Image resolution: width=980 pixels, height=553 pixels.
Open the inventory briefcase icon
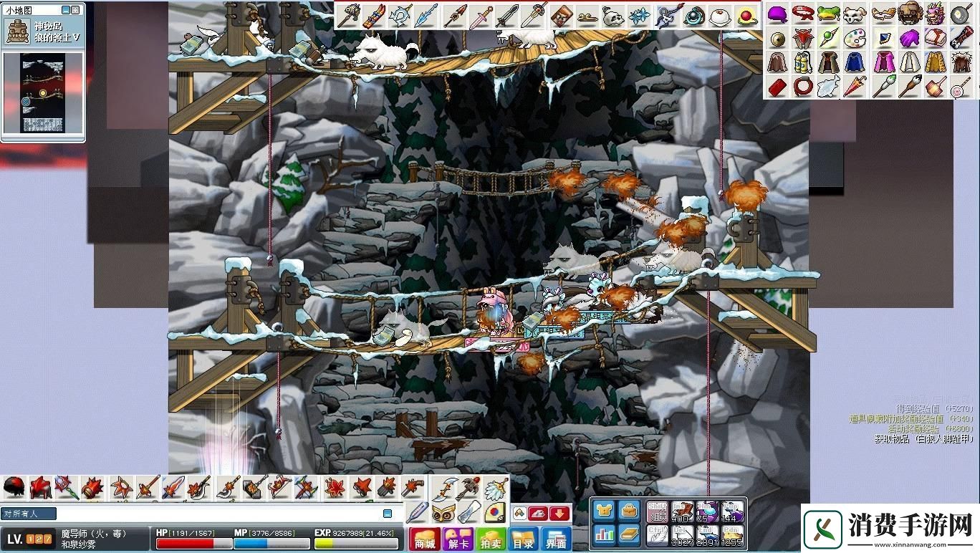[629, 511]
